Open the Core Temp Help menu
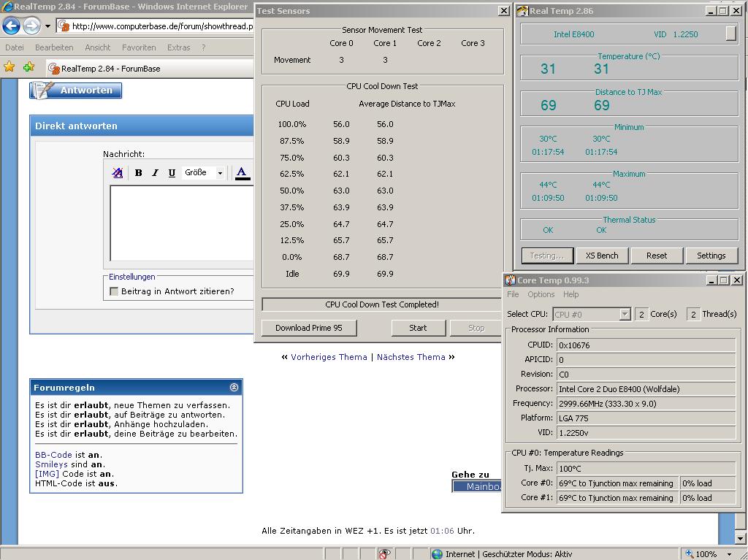The height and width of the screenshot is (560, 748). point(571,294)
